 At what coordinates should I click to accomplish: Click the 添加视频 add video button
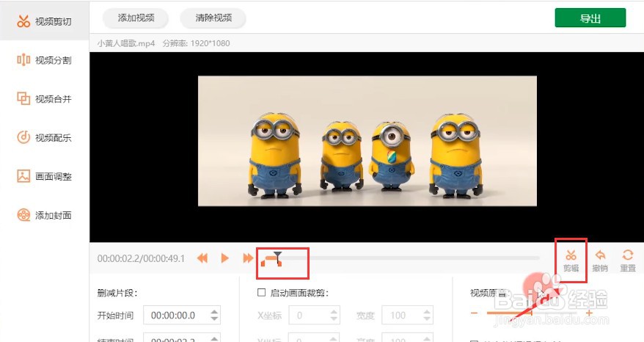coord(136,18)
